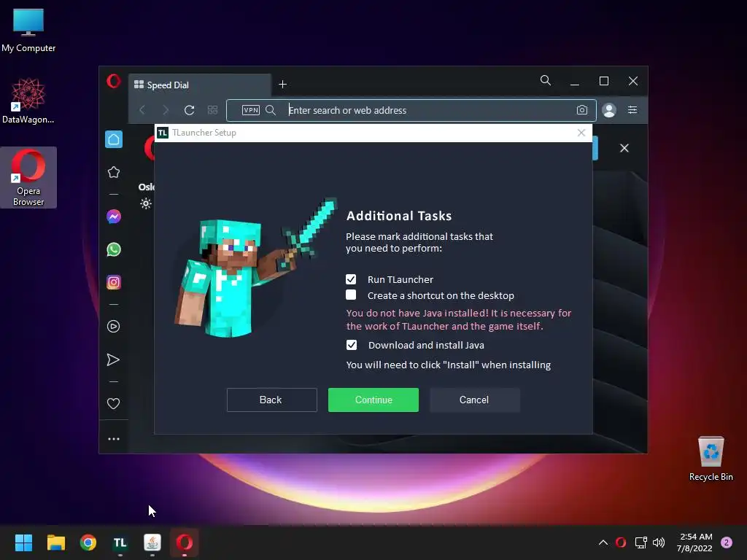Click the weather sun icon in Opera
This screenshot has width=747, height=560.
click(x=146, y=203)
